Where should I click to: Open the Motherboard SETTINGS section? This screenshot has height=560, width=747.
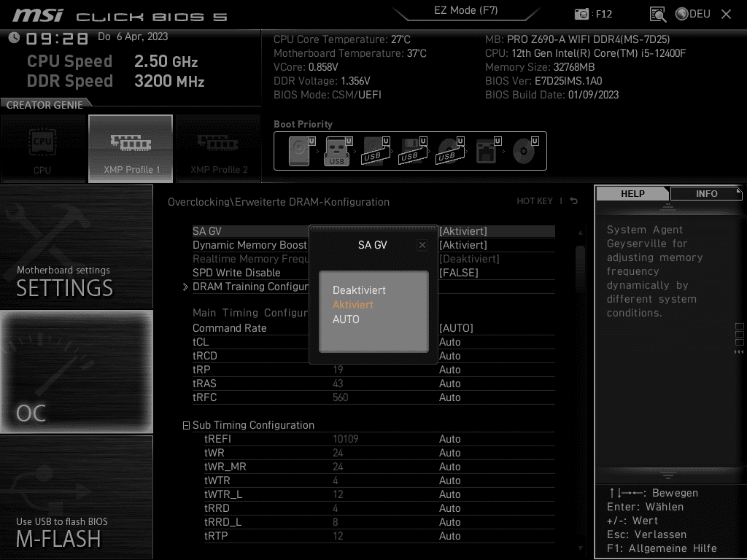coord(76,246)
